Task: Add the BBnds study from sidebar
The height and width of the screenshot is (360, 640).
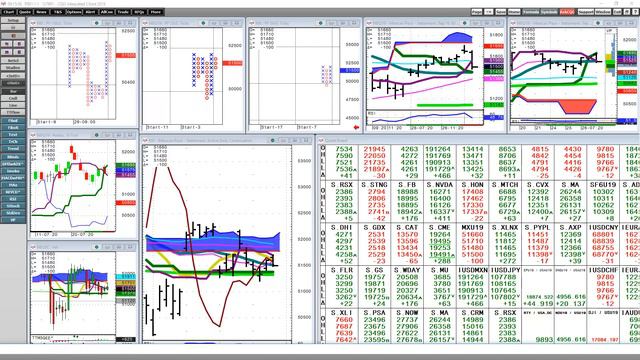Action: tap(13, 157)
